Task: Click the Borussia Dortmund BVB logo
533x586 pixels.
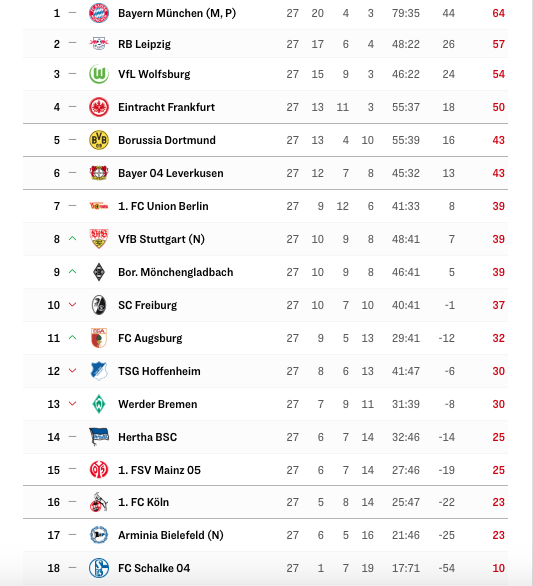Action: point(99,140)
